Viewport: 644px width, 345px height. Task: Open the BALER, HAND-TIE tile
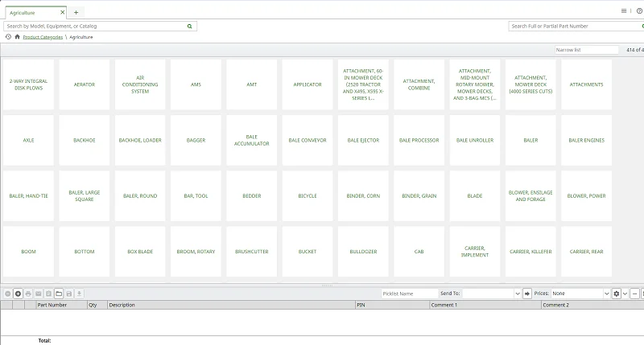click(28, 196)
